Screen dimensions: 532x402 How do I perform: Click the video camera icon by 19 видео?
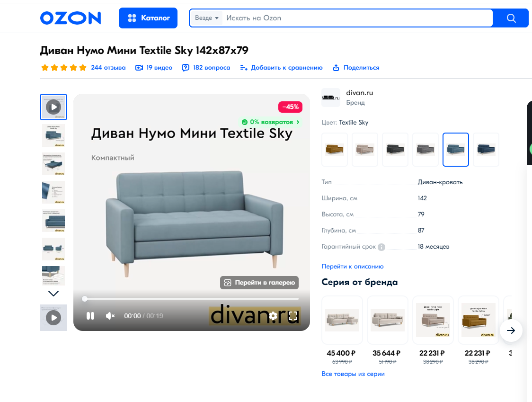[x=139, y=68]
